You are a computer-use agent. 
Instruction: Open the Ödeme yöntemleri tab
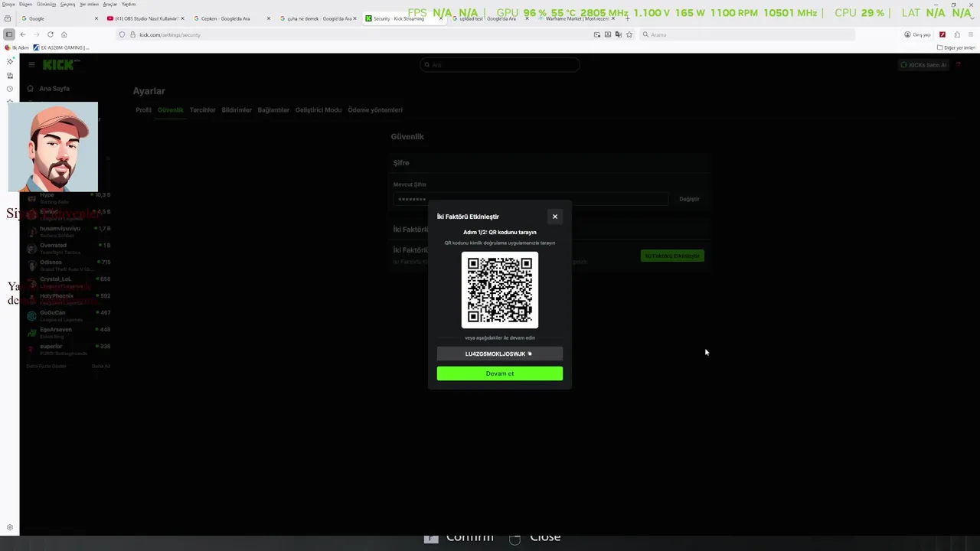375,110
